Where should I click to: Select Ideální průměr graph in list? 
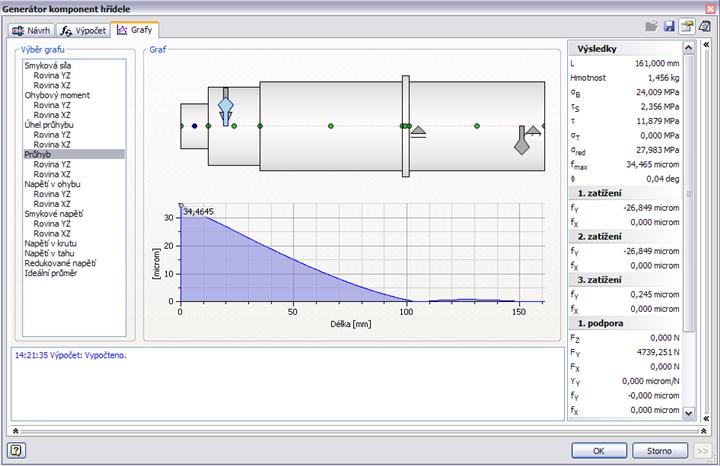click(x=52, y=273)
